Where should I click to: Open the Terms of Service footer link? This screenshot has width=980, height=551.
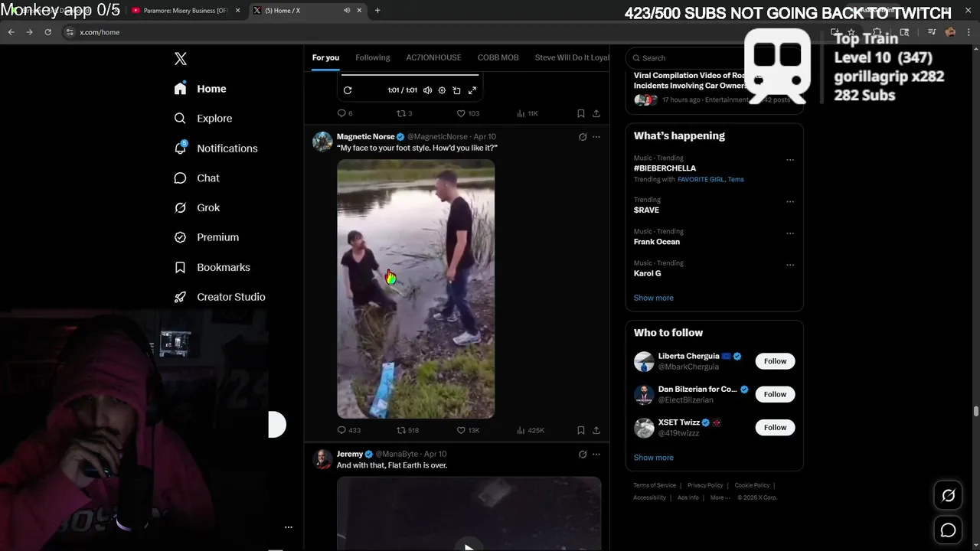click(655, 485)
